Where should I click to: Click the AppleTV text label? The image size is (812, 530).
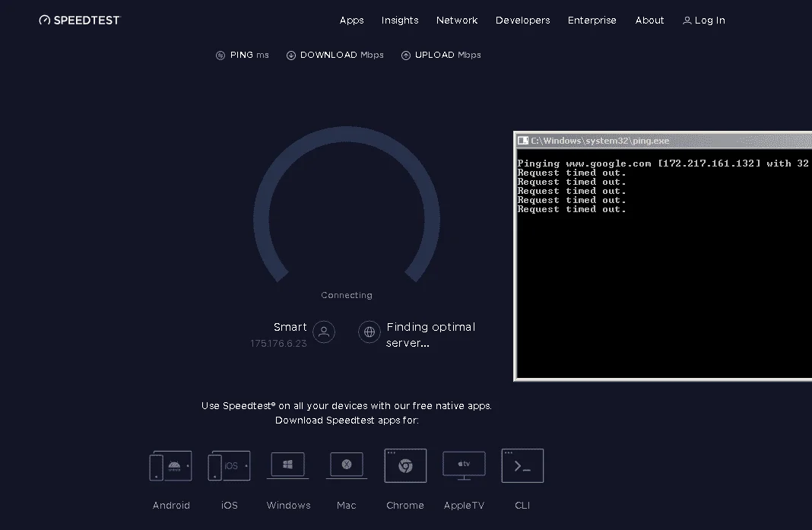pos(464,505)
